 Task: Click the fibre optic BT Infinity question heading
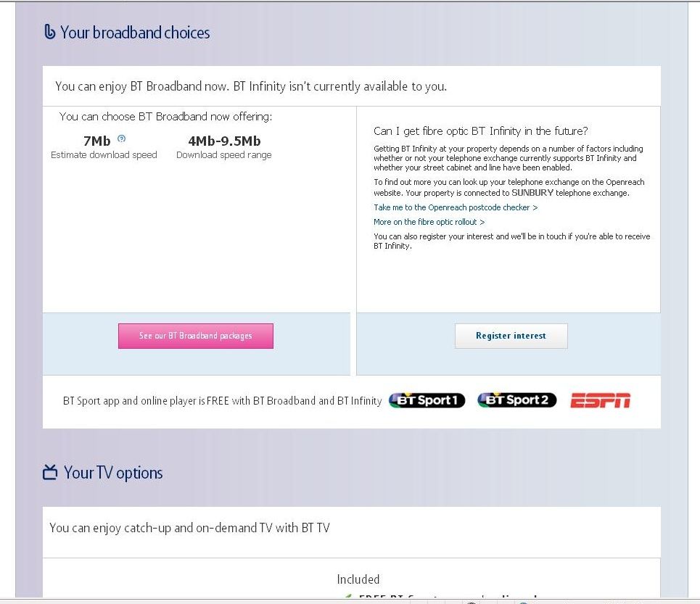point(481,131)
